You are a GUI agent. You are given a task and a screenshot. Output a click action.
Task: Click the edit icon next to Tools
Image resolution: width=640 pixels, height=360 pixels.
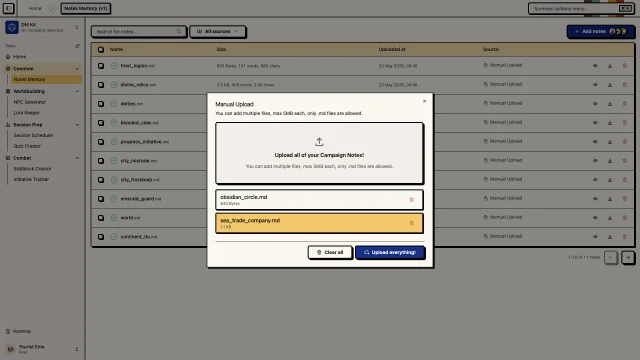click(77, 46)
